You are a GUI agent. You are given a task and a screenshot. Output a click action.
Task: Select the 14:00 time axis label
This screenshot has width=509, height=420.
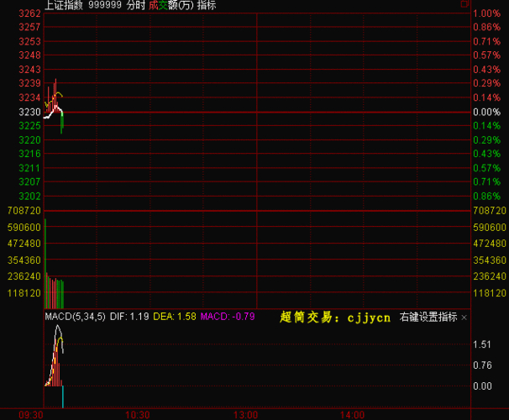(x=353, y=414)
